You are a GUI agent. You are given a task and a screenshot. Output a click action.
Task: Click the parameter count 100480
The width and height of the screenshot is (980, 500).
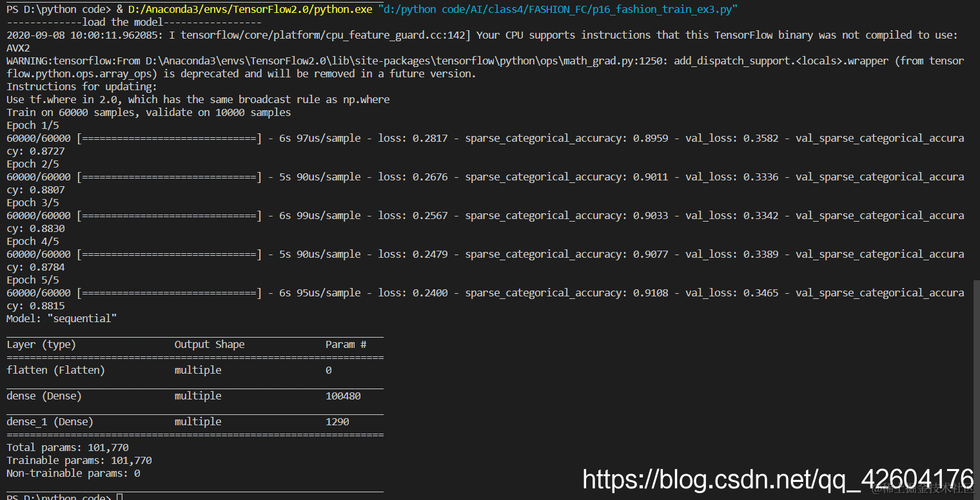pos(343,396)
